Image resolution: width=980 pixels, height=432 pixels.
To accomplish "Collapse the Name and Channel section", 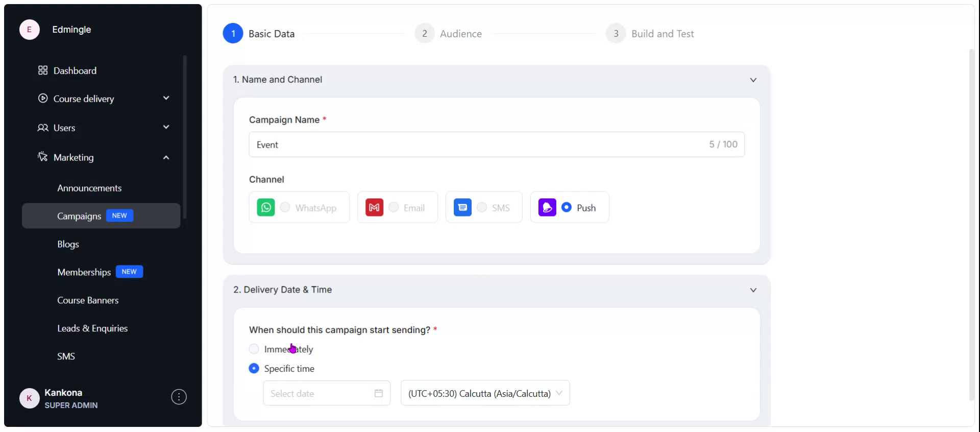I will pyautogui.click(x=753, y=80).
